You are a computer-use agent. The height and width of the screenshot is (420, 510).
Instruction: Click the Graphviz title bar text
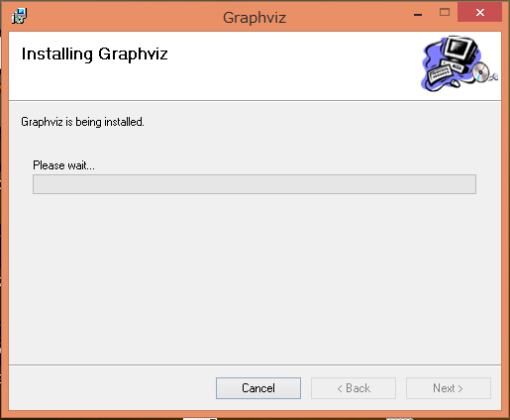[255, 18]
